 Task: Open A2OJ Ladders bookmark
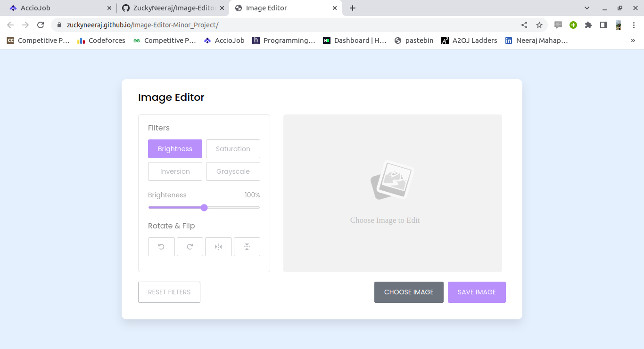(x=469, y=41)
